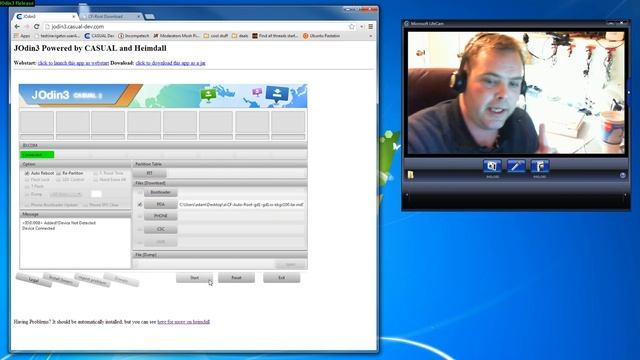The image size is (640, 360).
Task: Click the middle pen icon in LifeCam
Action: pyautogui.click(x=516, y=166)
